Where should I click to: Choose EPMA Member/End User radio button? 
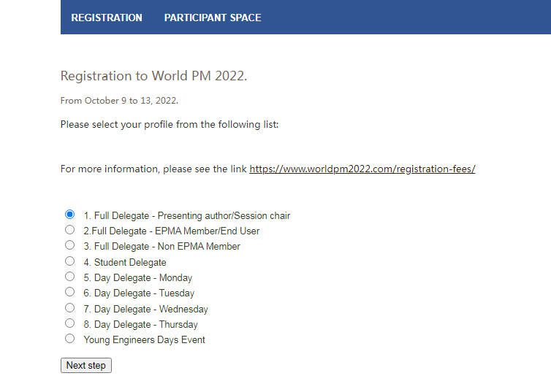[69, 230]
